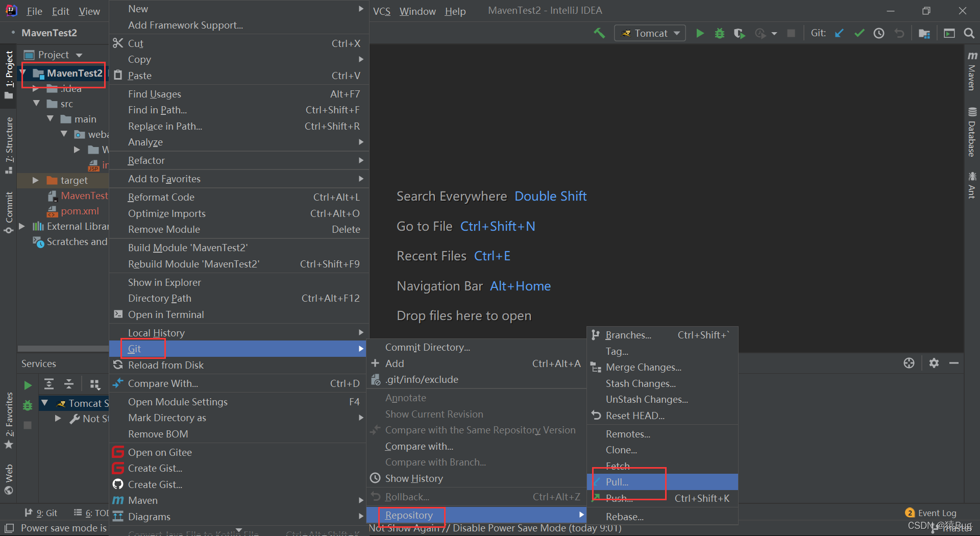
Task: Open the Commit tool window tab
Action: coord(9,212)
